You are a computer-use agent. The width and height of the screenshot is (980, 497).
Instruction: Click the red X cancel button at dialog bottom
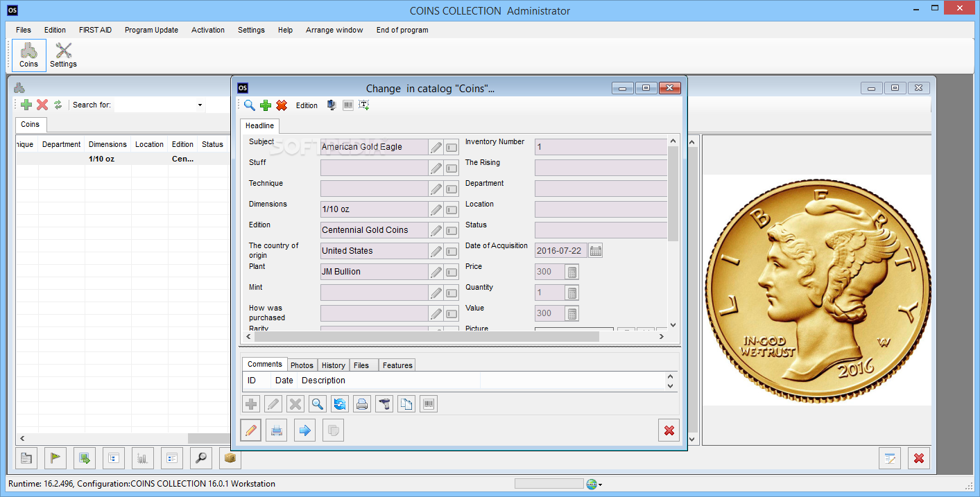(669, 430)
